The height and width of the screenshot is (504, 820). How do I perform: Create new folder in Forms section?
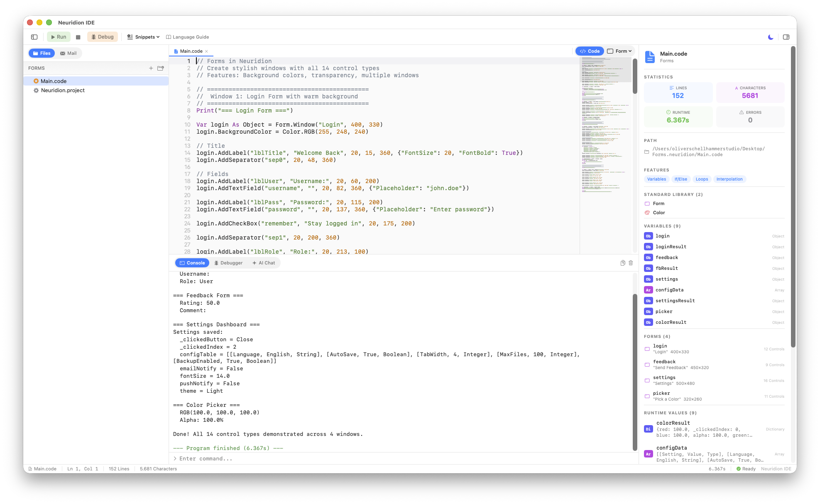click(x=161, y=68)
